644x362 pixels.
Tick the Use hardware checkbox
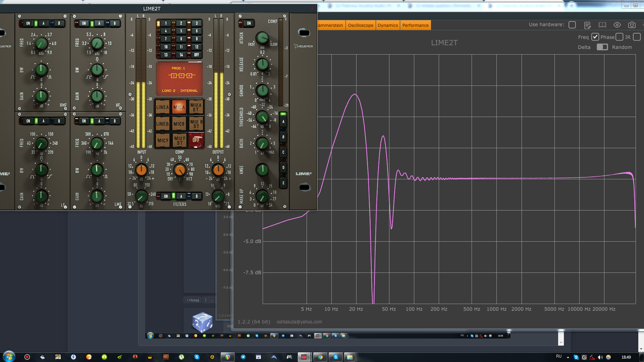point(572,25)
